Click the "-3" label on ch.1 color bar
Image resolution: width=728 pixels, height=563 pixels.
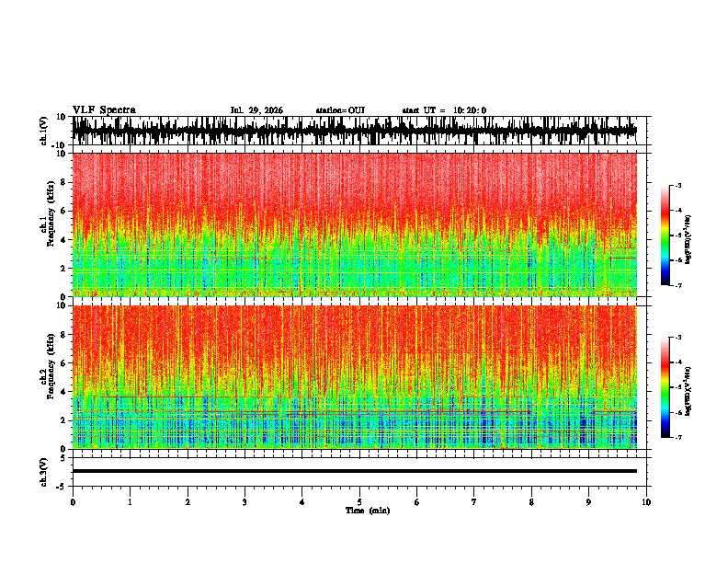(677, 185)
